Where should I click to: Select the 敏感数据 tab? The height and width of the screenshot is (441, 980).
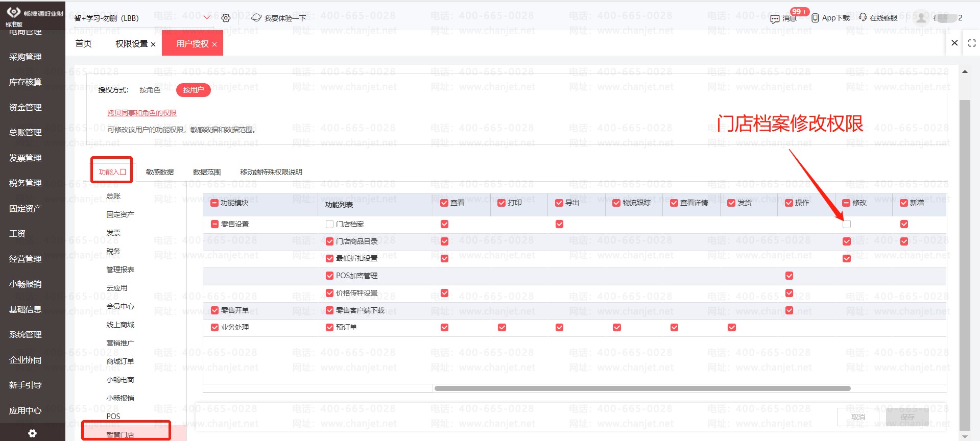click(x=160, y=172)
